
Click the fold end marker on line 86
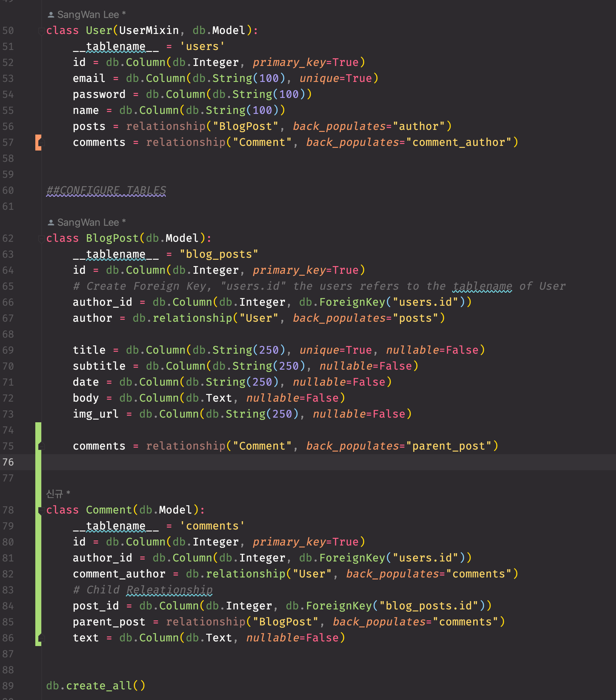pos(41,638)
